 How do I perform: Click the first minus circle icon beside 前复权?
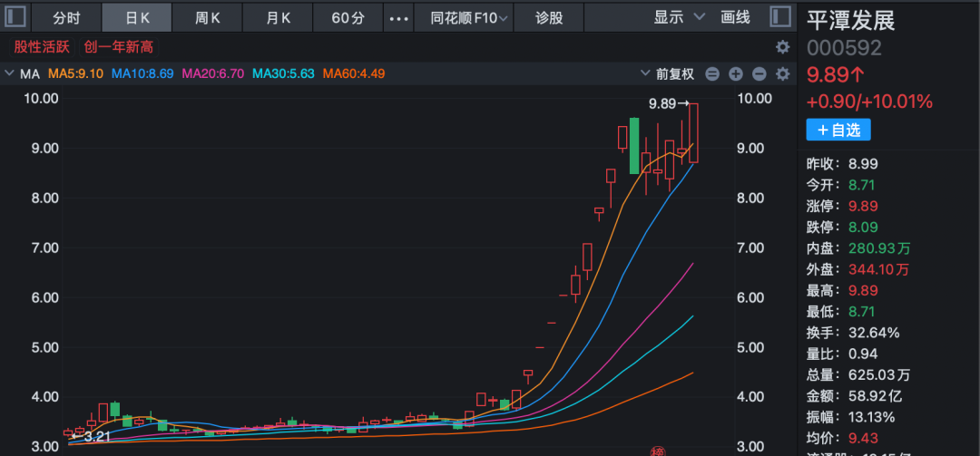(712, 74)
